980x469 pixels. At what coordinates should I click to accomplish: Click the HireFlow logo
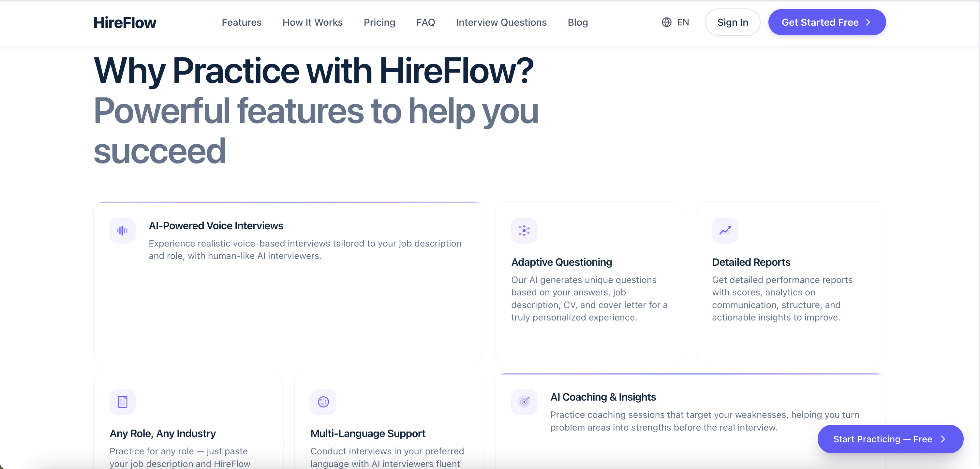(125, 22)
